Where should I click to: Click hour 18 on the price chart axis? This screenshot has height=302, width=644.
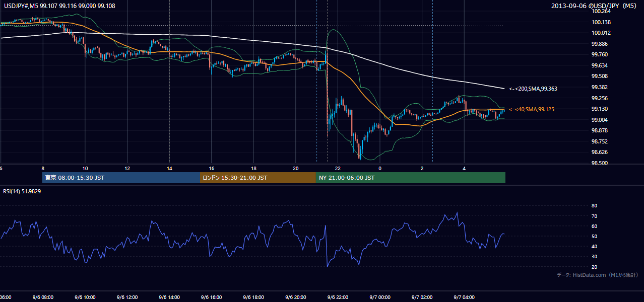pyautogui.click(x=253, y=168)
